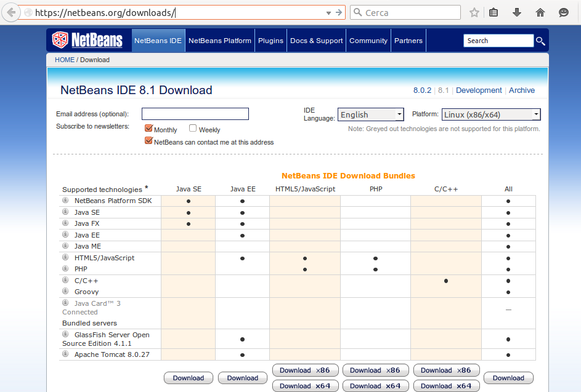Click the 'Supported technologies' header text
581x392 pixels.
102,190
